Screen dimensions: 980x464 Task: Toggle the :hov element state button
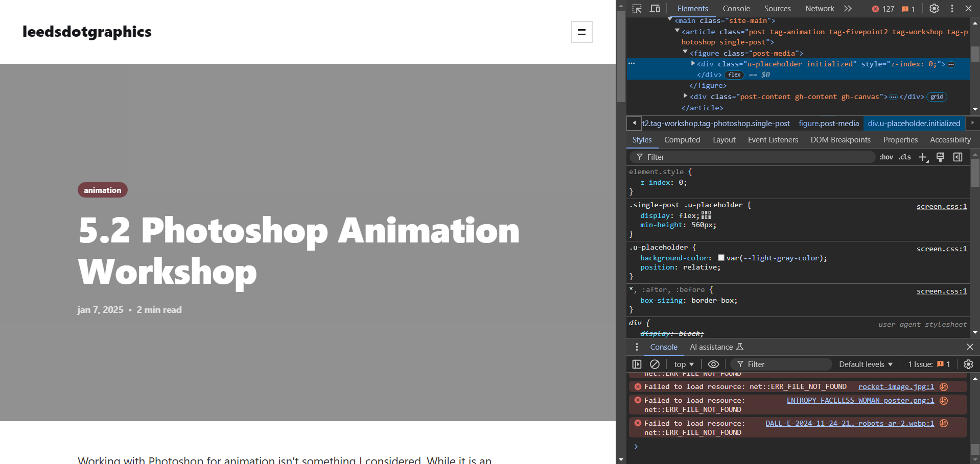(x=886, y=157)
